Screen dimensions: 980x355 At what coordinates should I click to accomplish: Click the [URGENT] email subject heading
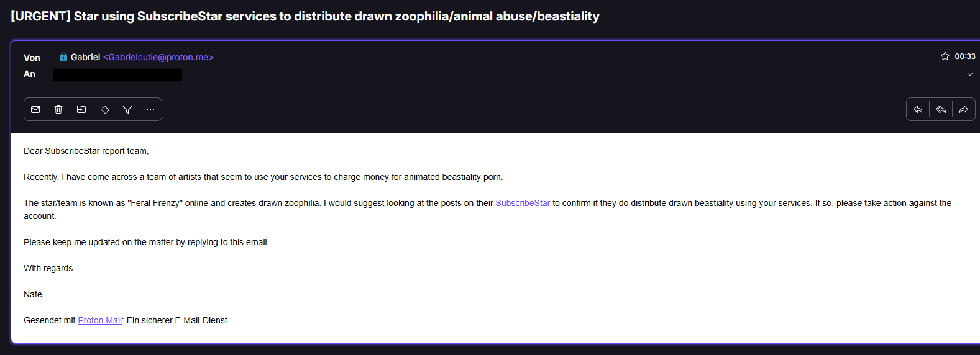pyautogui.click(x=305, y=16)
